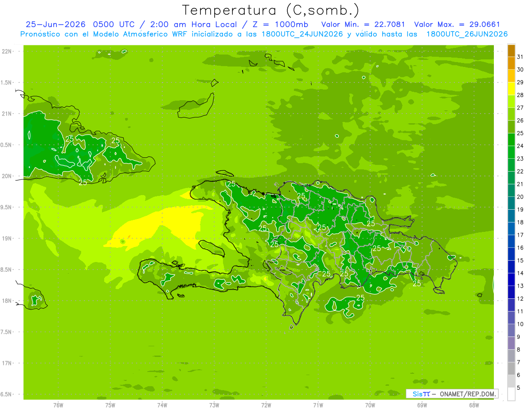Click the 22N latitude axis label
This screenshot has width=532, height=411.
pos(7,51)
